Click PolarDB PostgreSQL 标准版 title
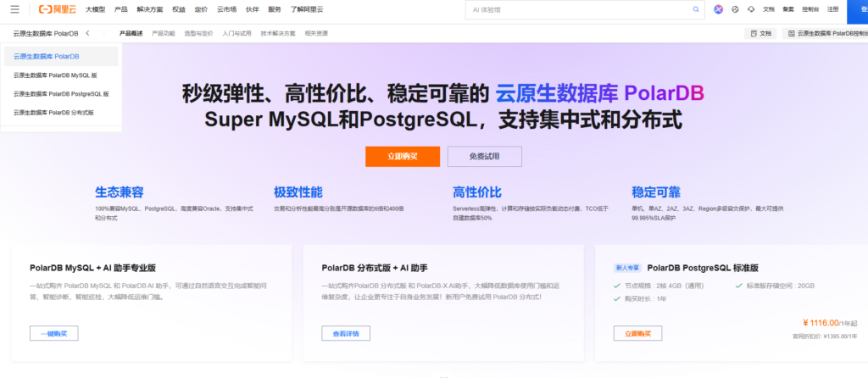 point(703,268)
